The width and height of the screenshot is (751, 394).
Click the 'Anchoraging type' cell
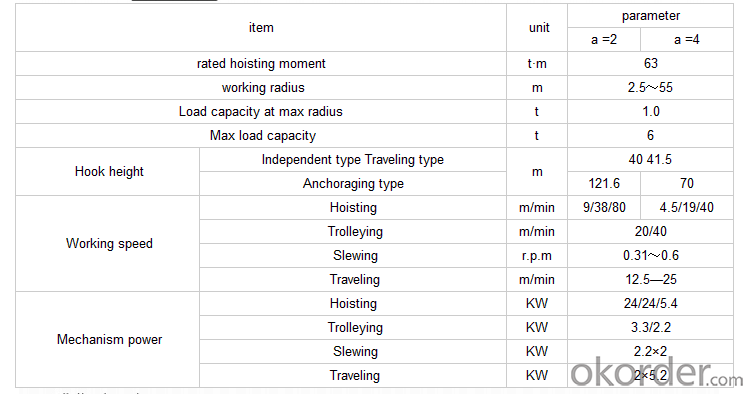click(x=353, y=183)
